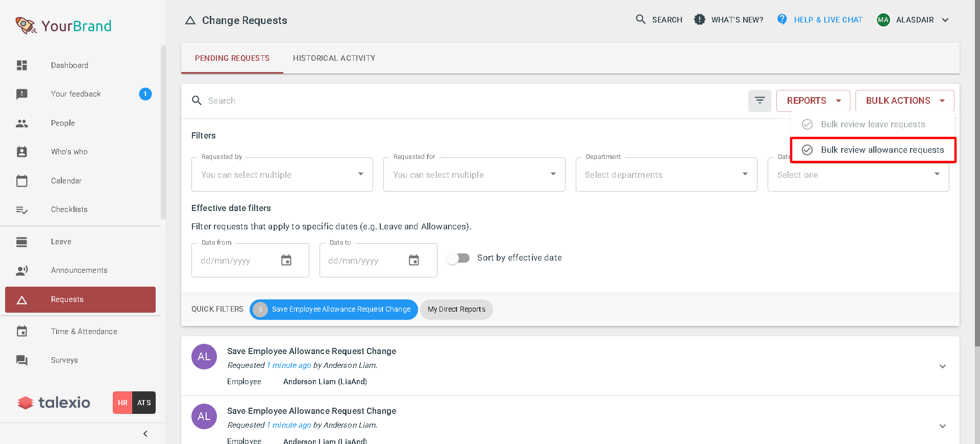Expand the second allowance request row chevron

[943, 426]
